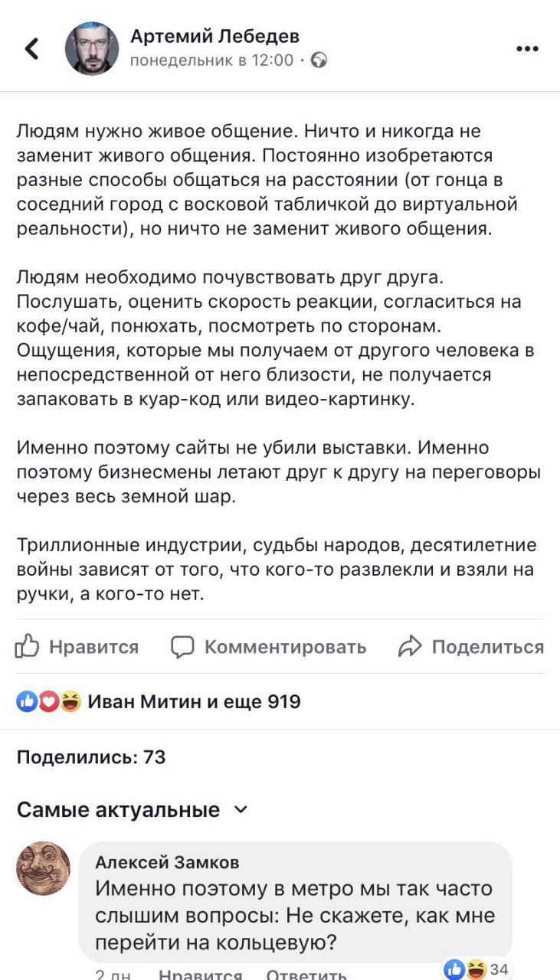Click the globe audience privacy icon

pos(319,60)
